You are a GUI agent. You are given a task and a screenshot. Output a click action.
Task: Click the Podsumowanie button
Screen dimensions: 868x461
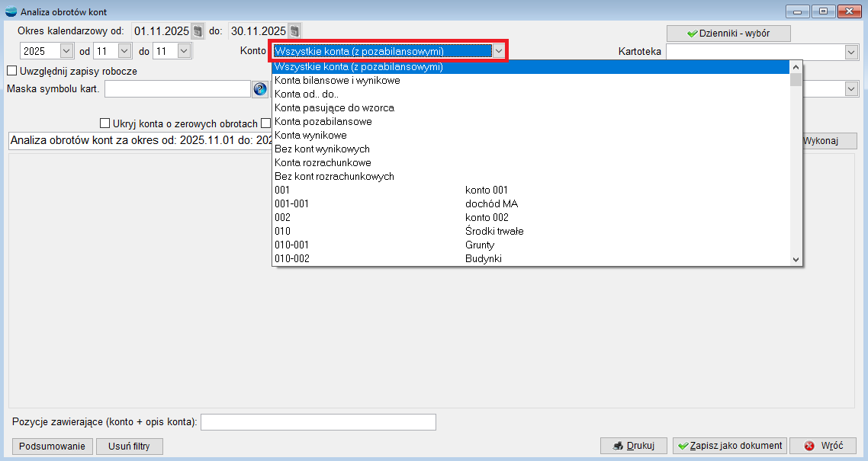point(53,446)
